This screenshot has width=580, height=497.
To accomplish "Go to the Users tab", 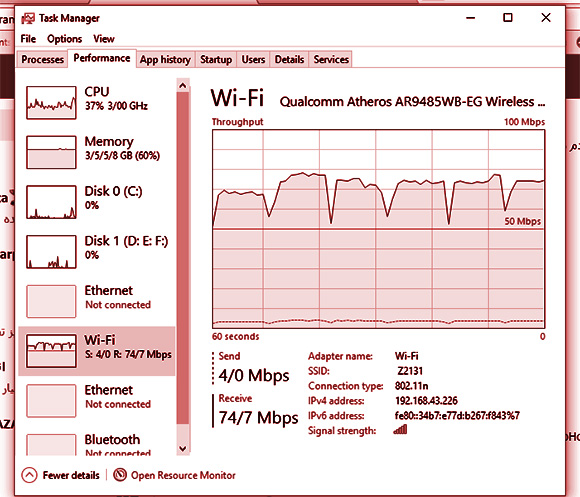I will (253, 60).
